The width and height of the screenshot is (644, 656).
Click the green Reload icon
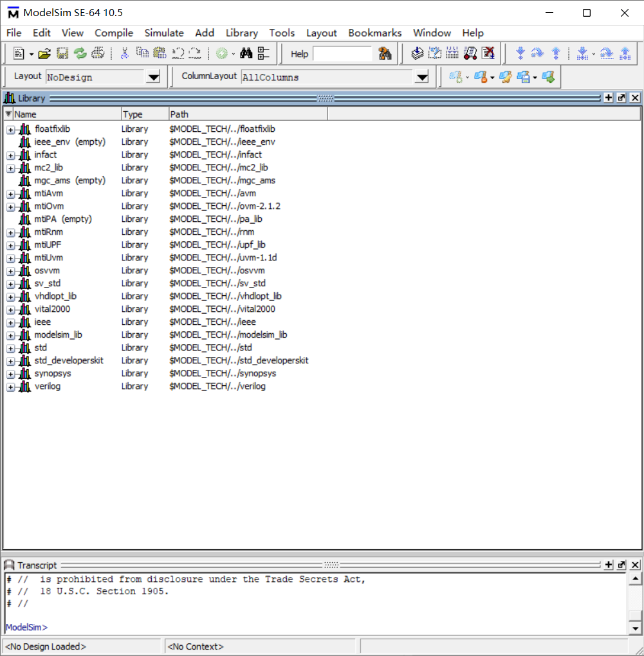[x=80, y=53]
